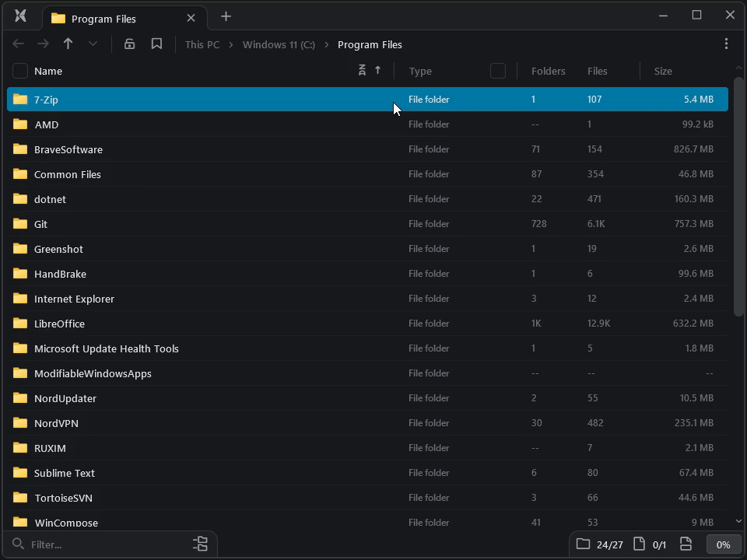Viewport: 747px width, 560px height.
Task: Go forward with the right arrow
Action: click(x=43, y=44)
